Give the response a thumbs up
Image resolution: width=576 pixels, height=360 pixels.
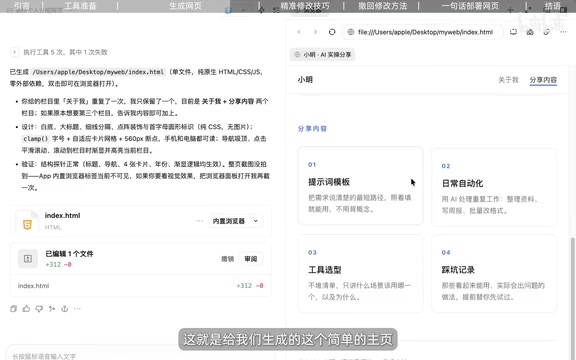coord(26,309)
